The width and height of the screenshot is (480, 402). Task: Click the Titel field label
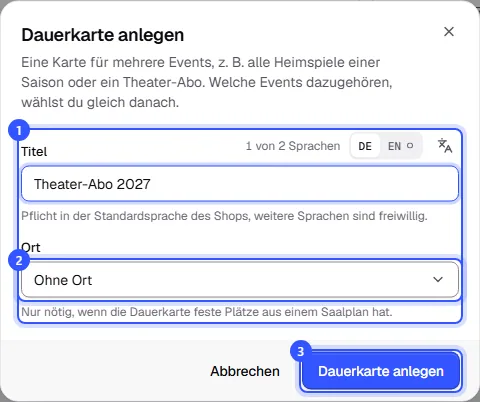pyautogui.click(x=34, y=152)
